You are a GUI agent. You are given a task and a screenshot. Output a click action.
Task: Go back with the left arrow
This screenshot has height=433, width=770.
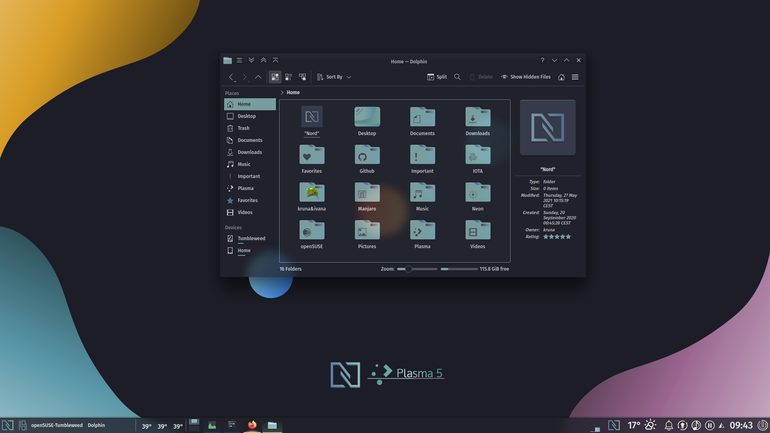coord(231,77)
